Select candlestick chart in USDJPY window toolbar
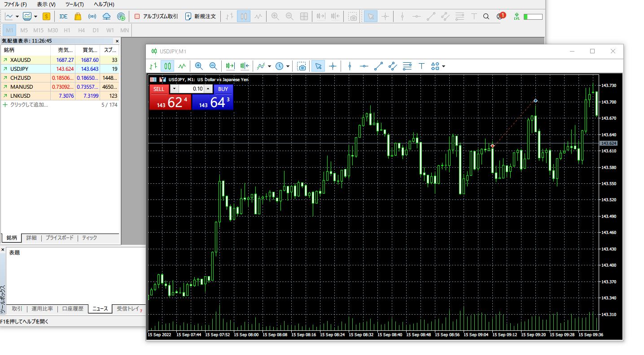This screenshot has height=355, width=644. point(168,66)
